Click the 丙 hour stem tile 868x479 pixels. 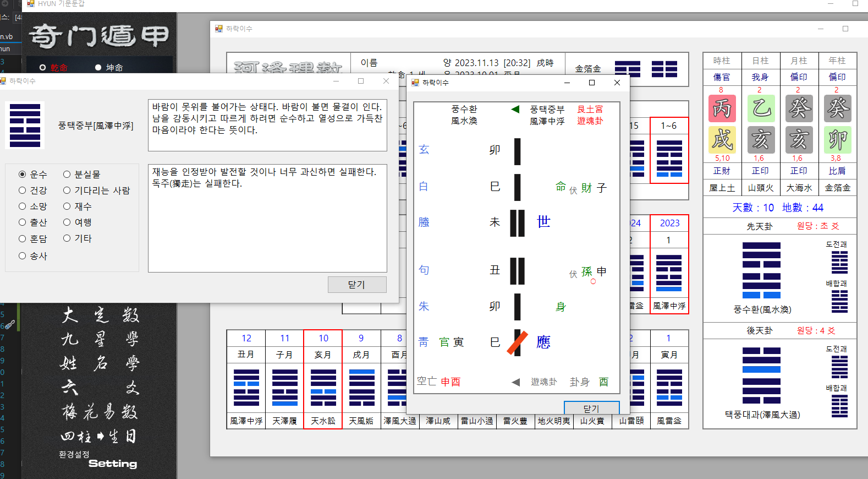click(722, 108)
